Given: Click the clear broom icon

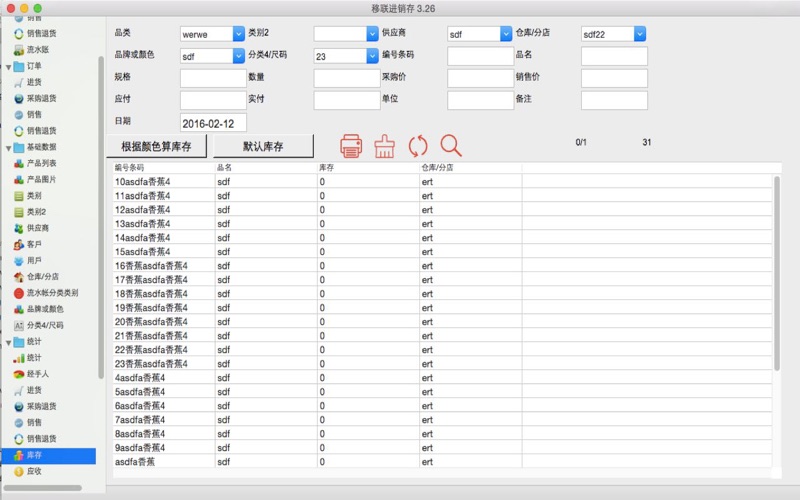Looking at the screenshot, I should click(x=384, y=146).
